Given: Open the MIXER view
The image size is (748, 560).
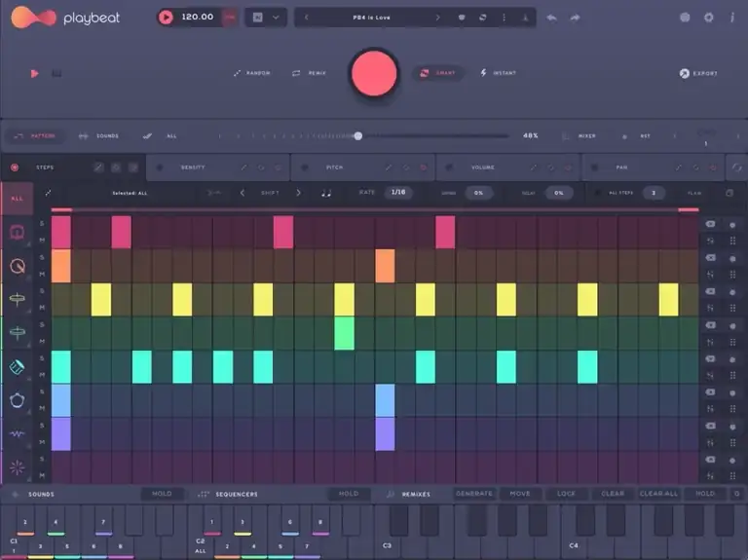Looking at the screenshot, I should coord(580,136).
